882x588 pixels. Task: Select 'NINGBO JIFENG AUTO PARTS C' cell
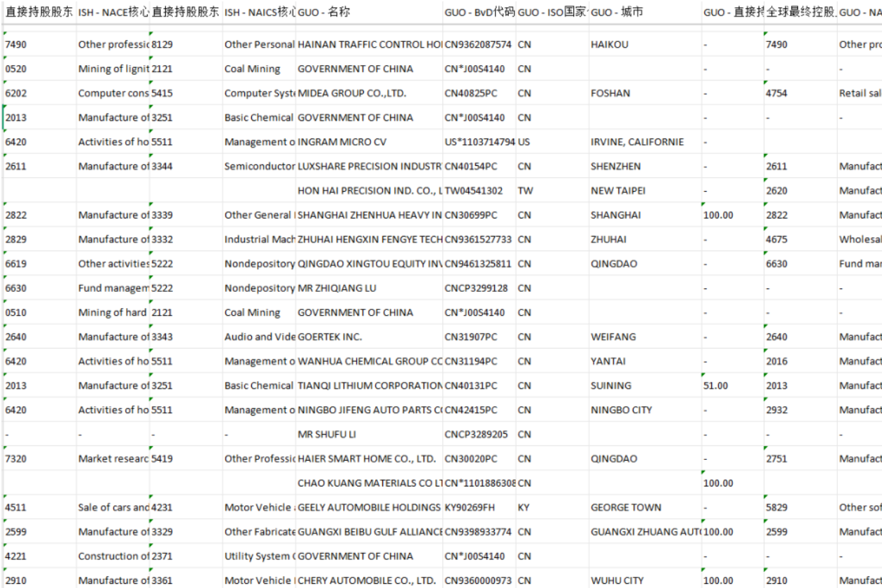point(369,410)
